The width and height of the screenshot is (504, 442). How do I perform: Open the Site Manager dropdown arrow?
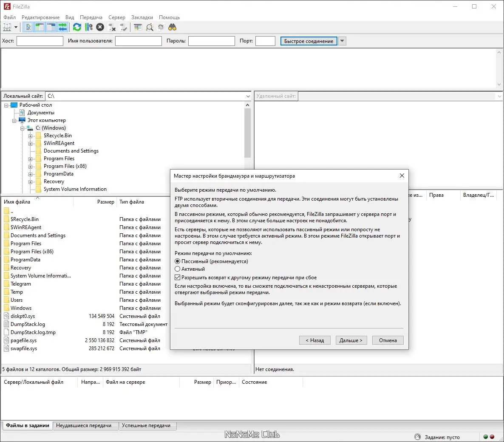click(x=16, y=27)
